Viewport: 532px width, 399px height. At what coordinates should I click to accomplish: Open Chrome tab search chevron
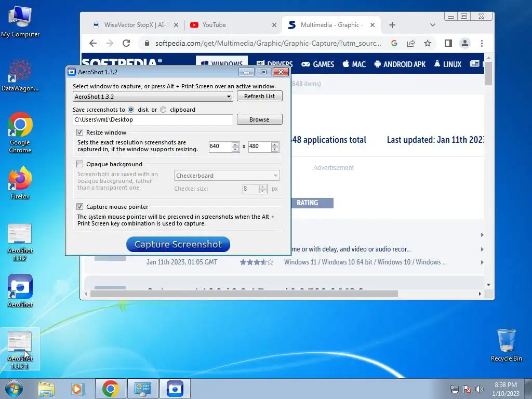[432, 25]
